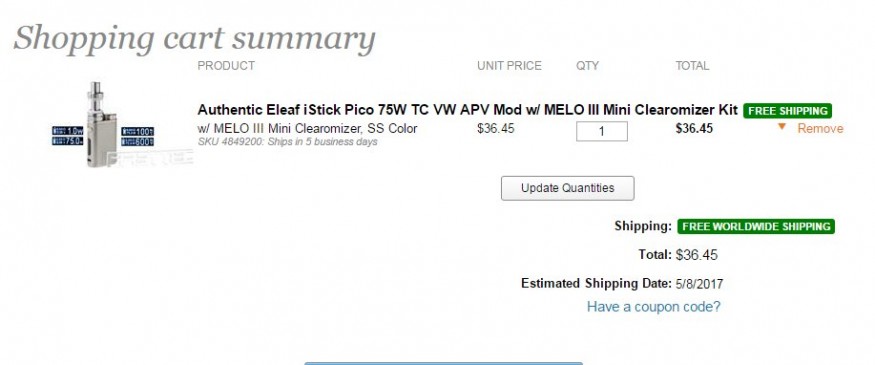Click the bold line total $36.45 in the product row
Viewport: 875px width, 365px height.
coord(694,128)
